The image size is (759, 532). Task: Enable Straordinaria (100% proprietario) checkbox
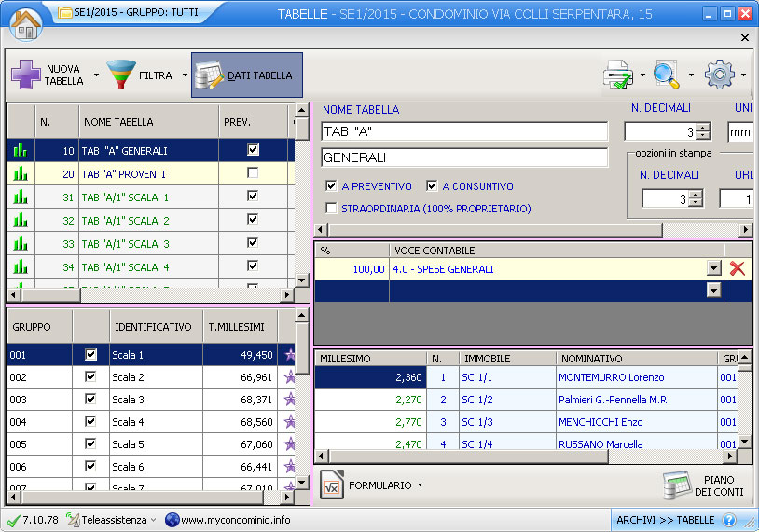point(332,209)
